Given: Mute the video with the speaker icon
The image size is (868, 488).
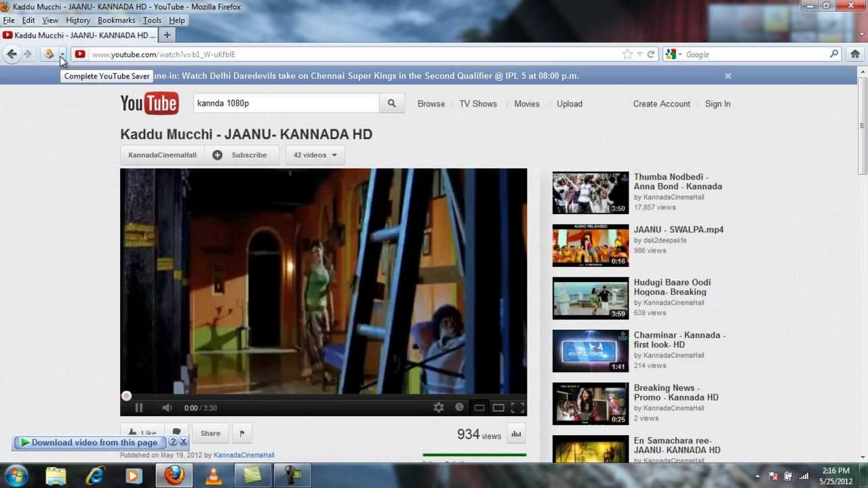Looking at the screenshot, I should 167,407.
